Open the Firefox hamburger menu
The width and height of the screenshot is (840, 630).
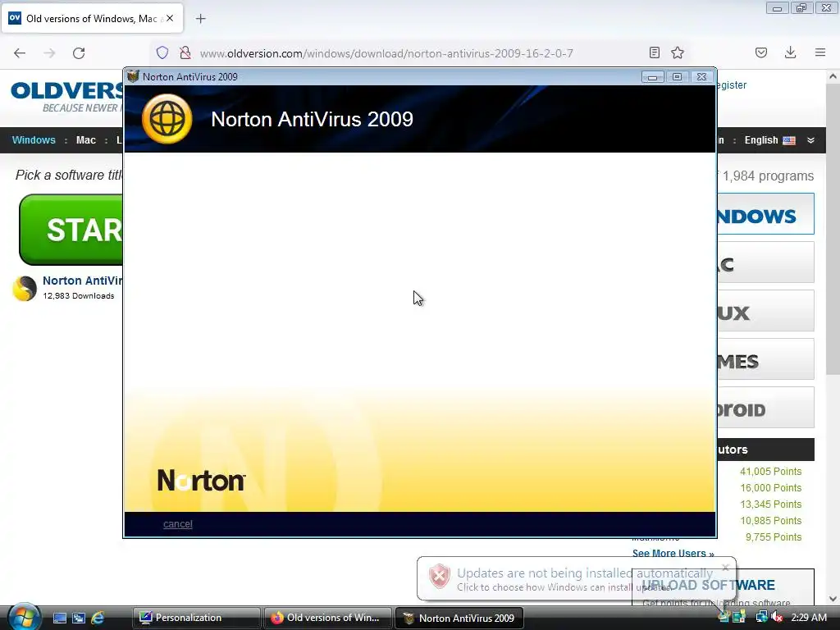tap(820, 52)
